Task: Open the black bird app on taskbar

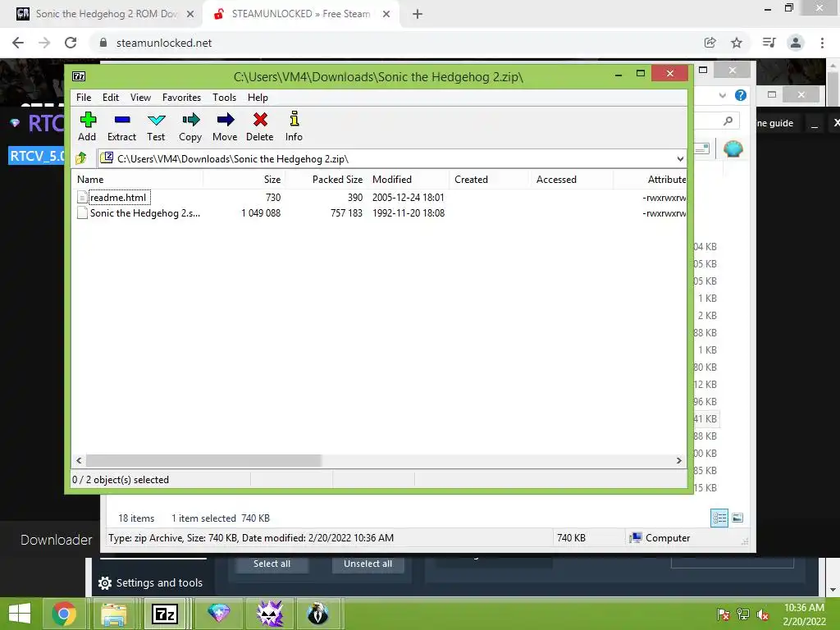Action: pyautogui.click(x=317, y=614)
